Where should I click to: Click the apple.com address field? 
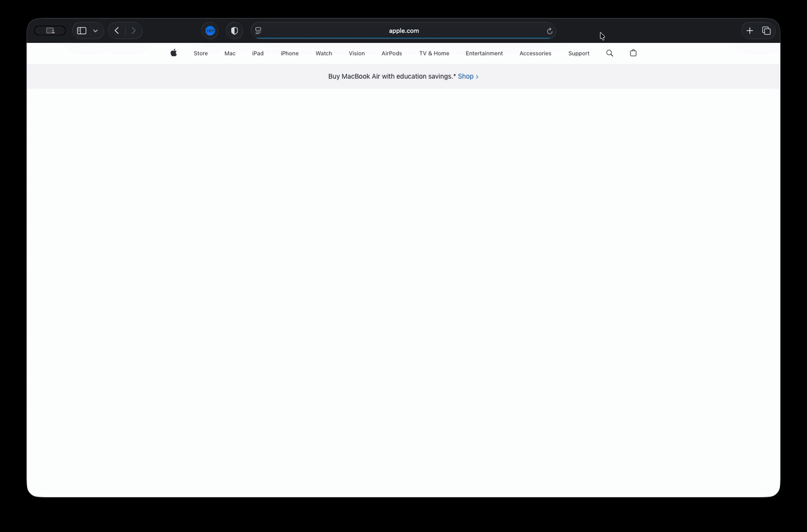coord(403,30)
